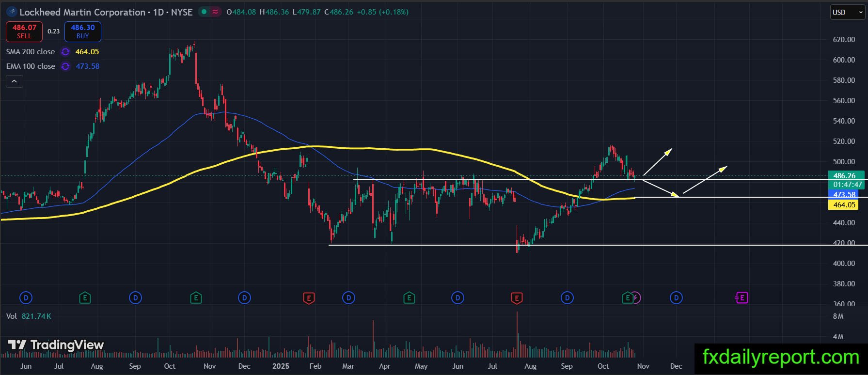Click the green market status dot
This screenshot has height=375, width=868.
coord(204,12)
